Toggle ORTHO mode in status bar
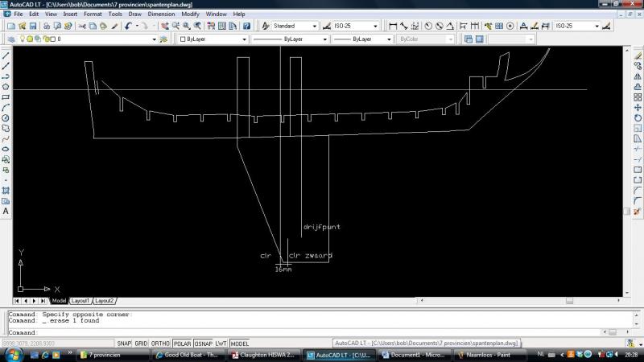Image resolution: width=644 pixels, height=362 pixels. [x=160, y=343]
